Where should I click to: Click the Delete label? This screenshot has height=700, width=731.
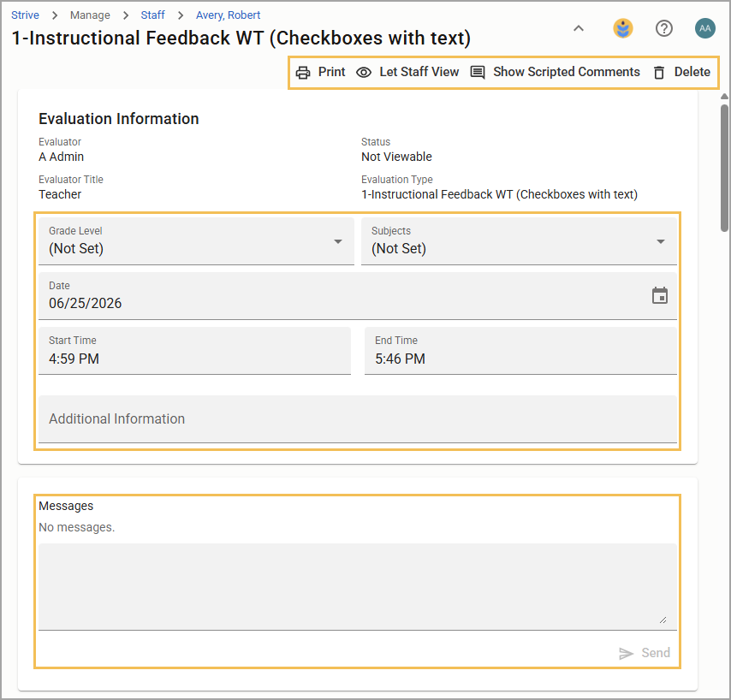click(x=692, y=72)
